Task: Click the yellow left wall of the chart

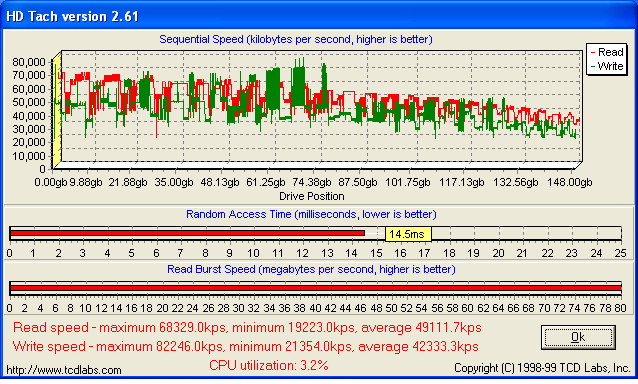Action: click(x=57, y=110)
